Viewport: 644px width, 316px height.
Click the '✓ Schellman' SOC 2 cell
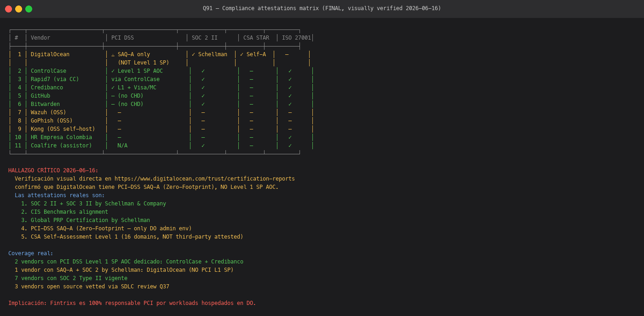click(x=209, y=54)
